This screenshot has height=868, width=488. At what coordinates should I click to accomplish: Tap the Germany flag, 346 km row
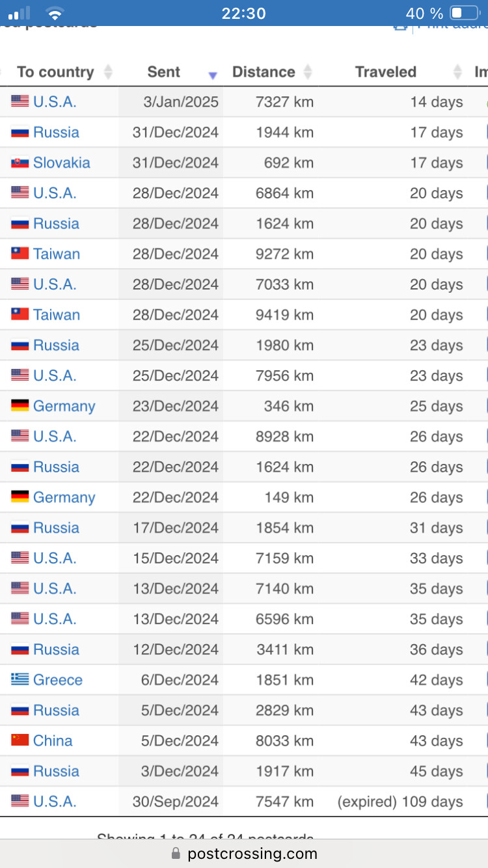click(x=20, y=406)
